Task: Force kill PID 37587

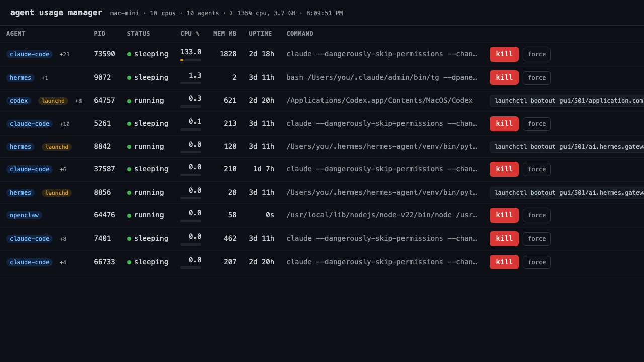Action: coord(537,169)
